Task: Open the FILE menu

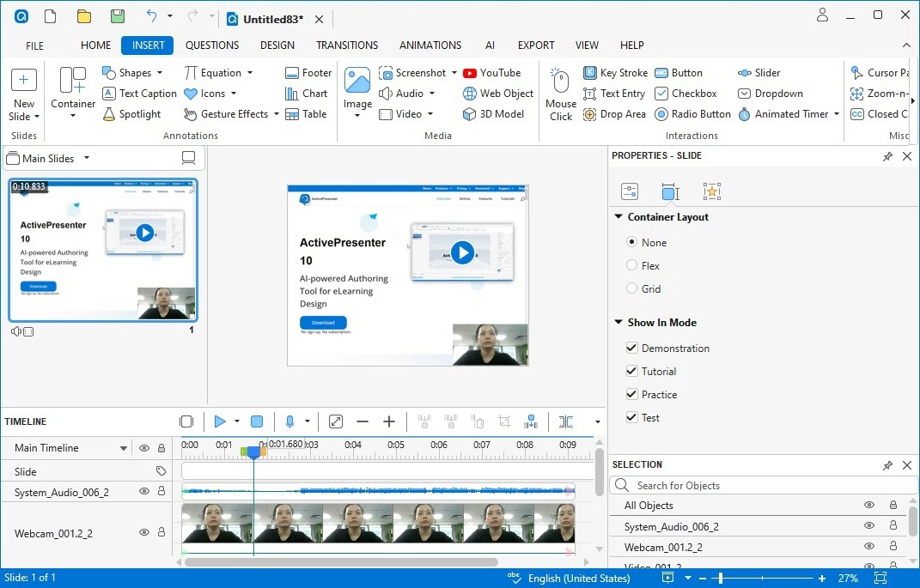Action: 35,45
